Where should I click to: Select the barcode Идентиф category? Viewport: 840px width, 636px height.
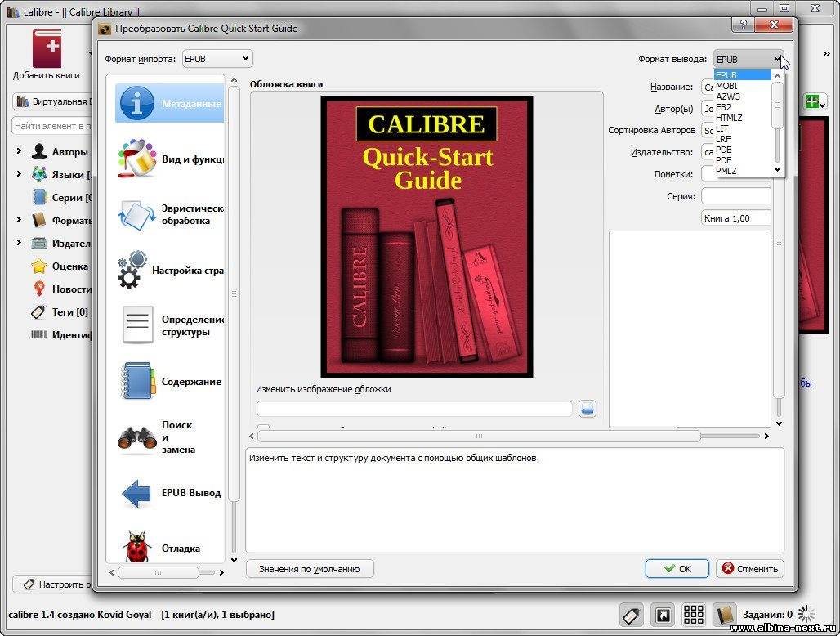click(x=61, y=334)
